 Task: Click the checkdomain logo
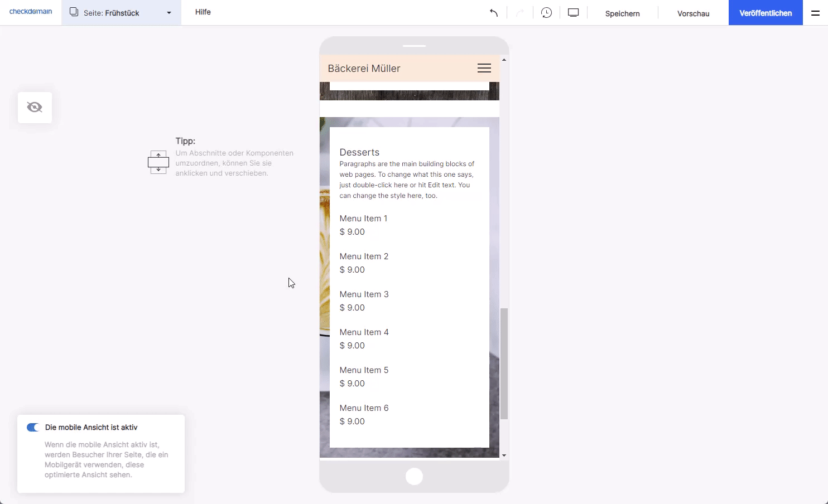(31, 12)
